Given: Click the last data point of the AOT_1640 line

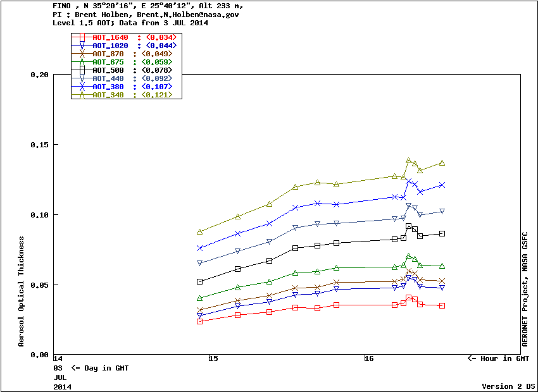Looking at the screenshot, I should click(442, 305).
